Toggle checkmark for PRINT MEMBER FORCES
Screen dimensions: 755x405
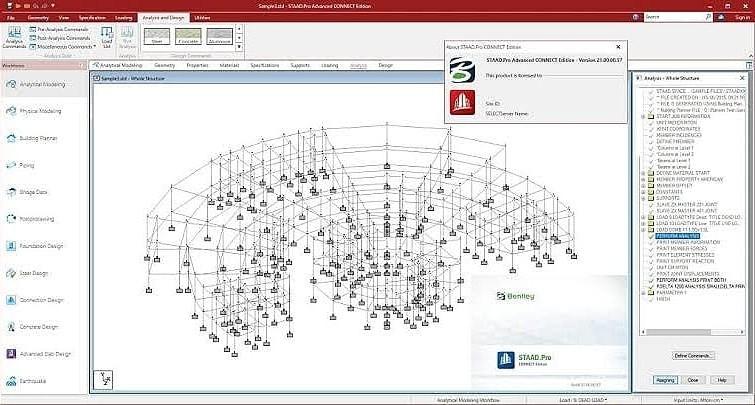coord(651,248)
